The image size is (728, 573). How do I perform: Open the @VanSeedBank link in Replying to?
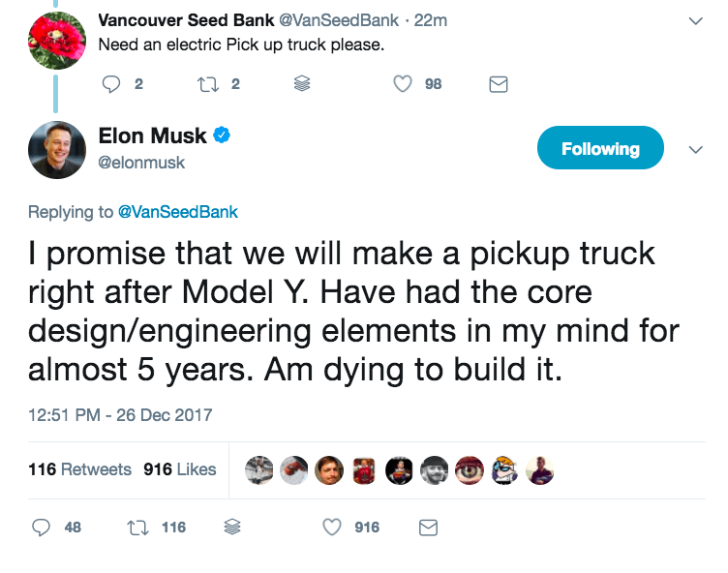(x=177, y=212)
